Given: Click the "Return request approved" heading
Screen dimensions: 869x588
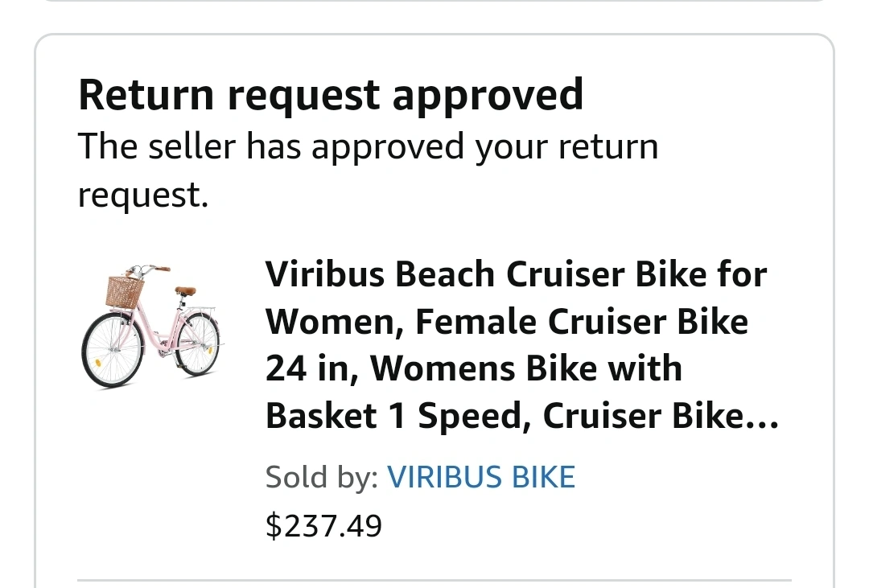Looking at the screenshot, I should 331,95.
